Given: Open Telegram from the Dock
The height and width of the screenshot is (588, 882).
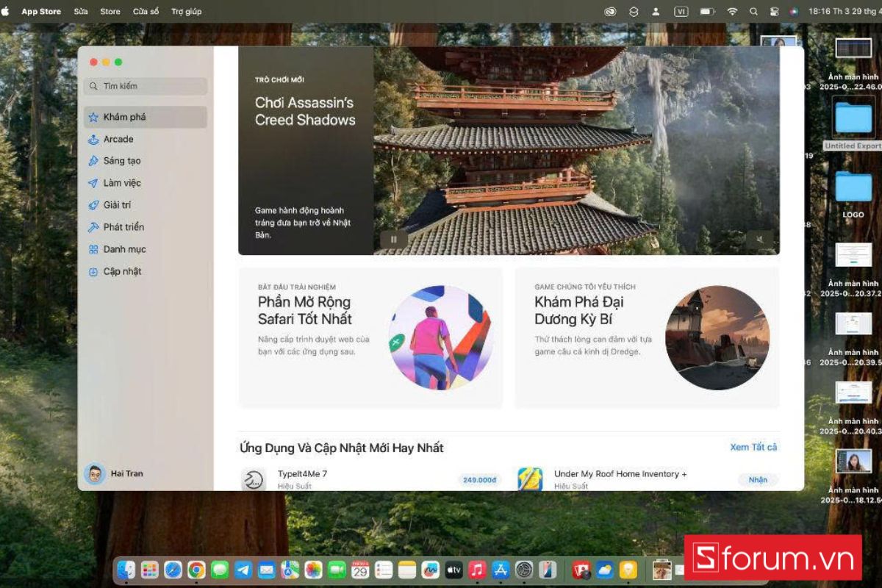Looking at the screenshot, I should pyautogui.click(x=243, y=570).
